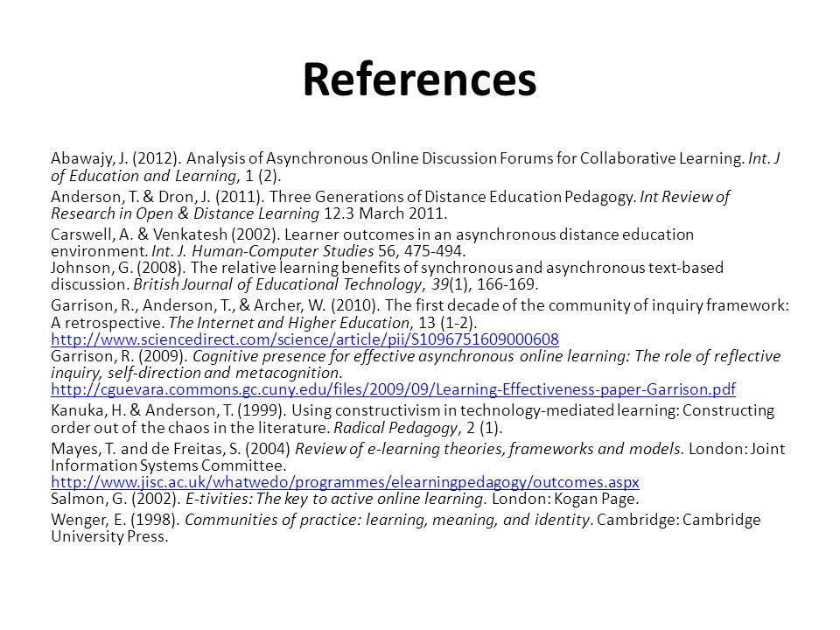Click the References slide title
The height and width of the screenshot is (630, 840).
coord(419,80)
